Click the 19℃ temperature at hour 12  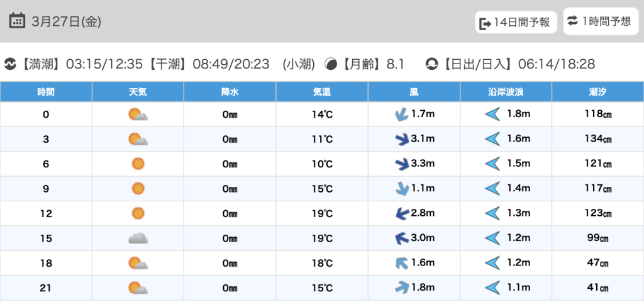tap(322, 214)
